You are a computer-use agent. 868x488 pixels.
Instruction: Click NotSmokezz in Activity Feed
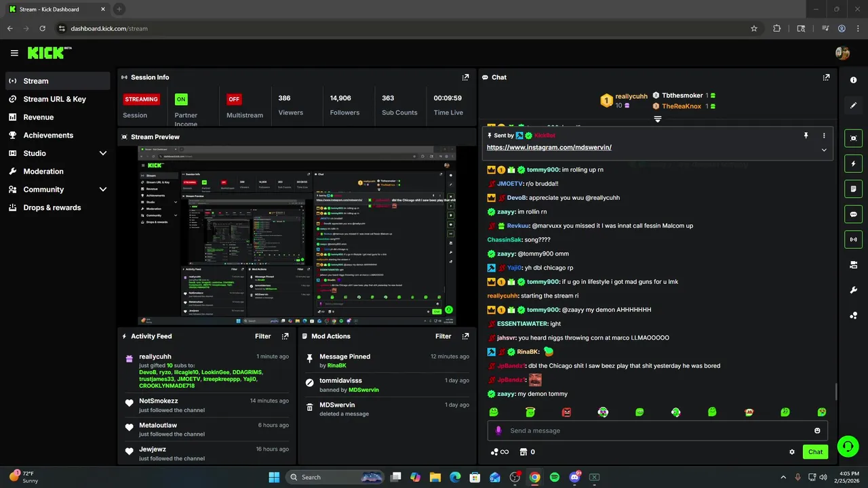point(159,401)
